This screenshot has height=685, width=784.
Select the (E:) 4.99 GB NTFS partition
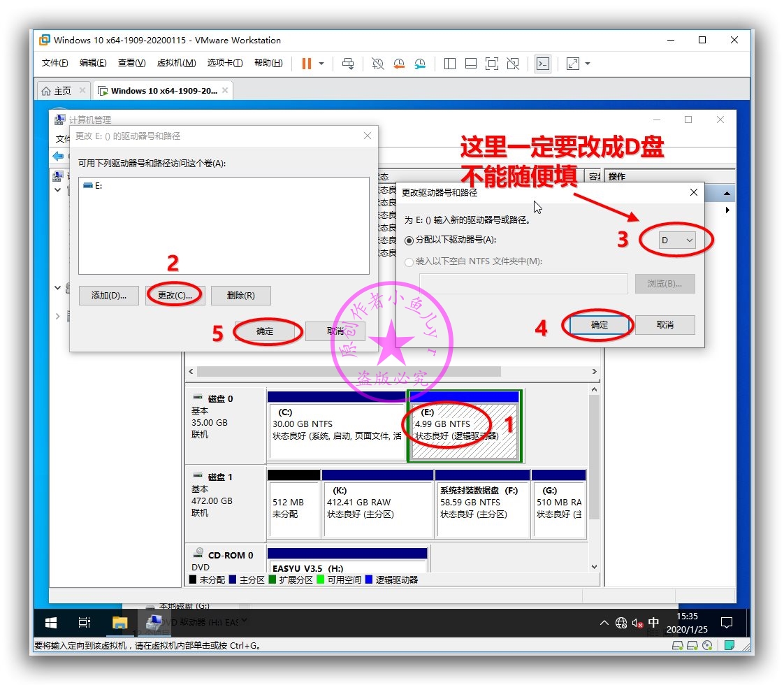point(465,426)
